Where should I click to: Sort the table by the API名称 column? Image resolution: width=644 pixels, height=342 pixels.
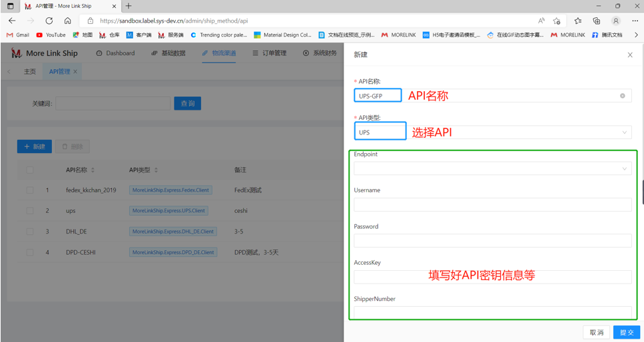[x=93, y=170]
